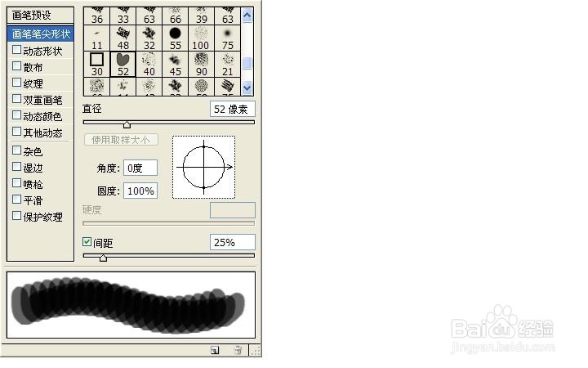Click the 直径 diameter slider handle

(127, 124)
